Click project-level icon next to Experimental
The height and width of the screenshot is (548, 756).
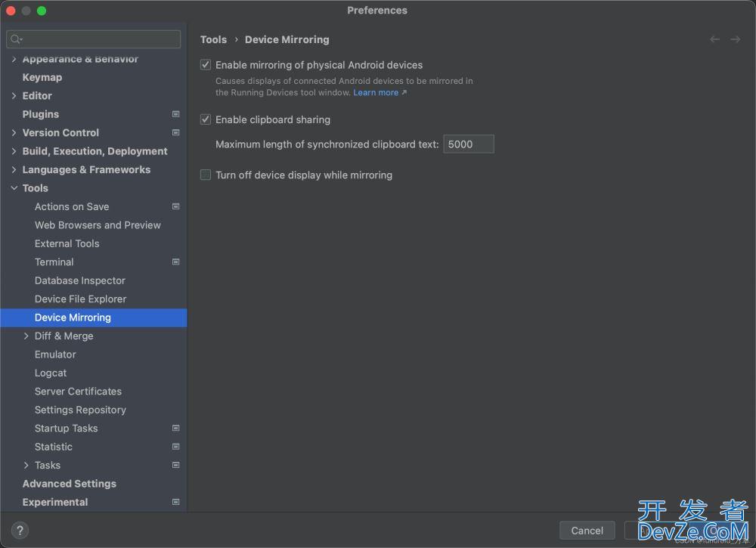(x=176, y=502)
